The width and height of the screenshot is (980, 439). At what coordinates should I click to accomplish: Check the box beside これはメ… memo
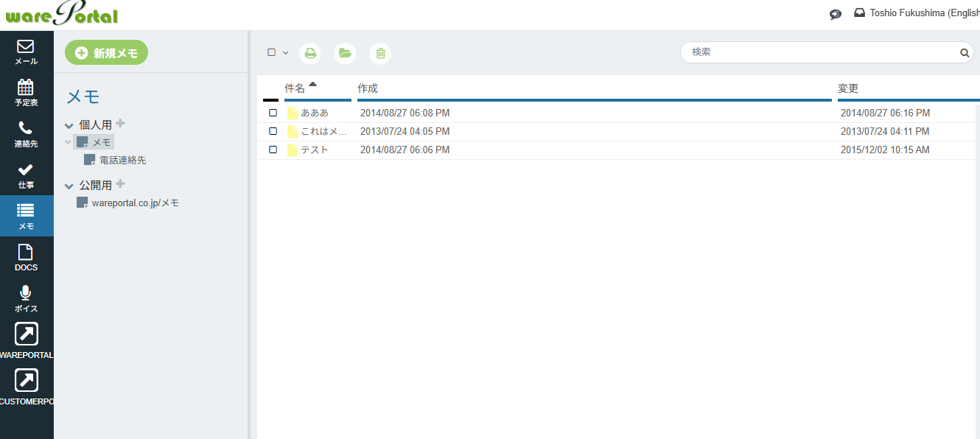(273, 131)
